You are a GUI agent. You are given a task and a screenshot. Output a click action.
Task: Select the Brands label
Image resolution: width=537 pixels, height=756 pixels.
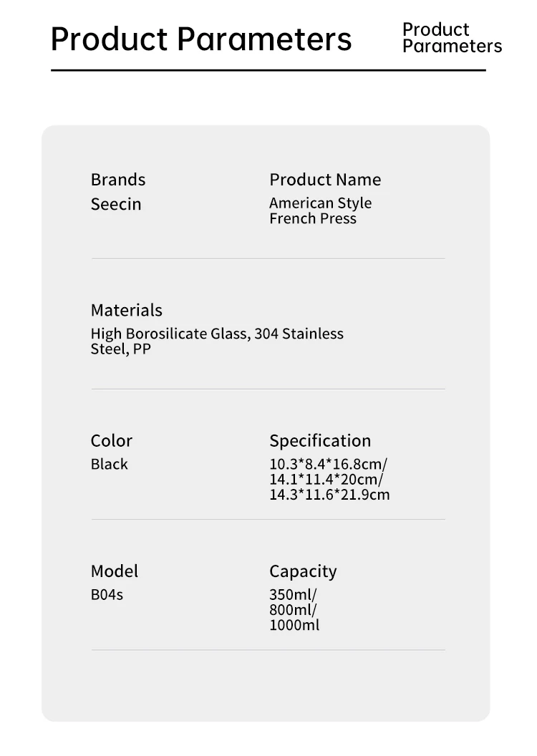pyautogui.click(x=118, y=180)
